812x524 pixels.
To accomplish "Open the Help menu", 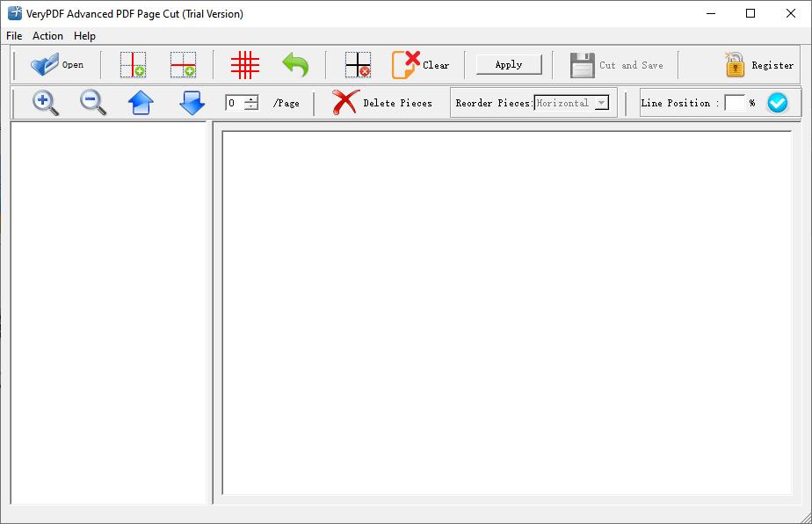I will [84, 36].
